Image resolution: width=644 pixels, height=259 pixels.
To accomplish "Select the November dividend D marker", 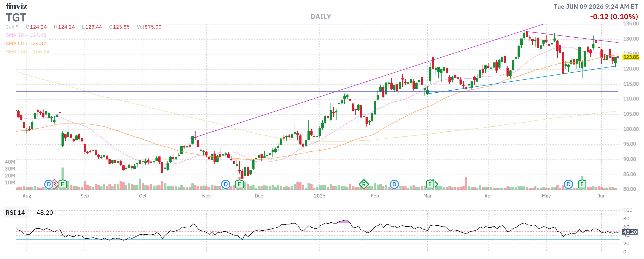I will coord(226,185).
